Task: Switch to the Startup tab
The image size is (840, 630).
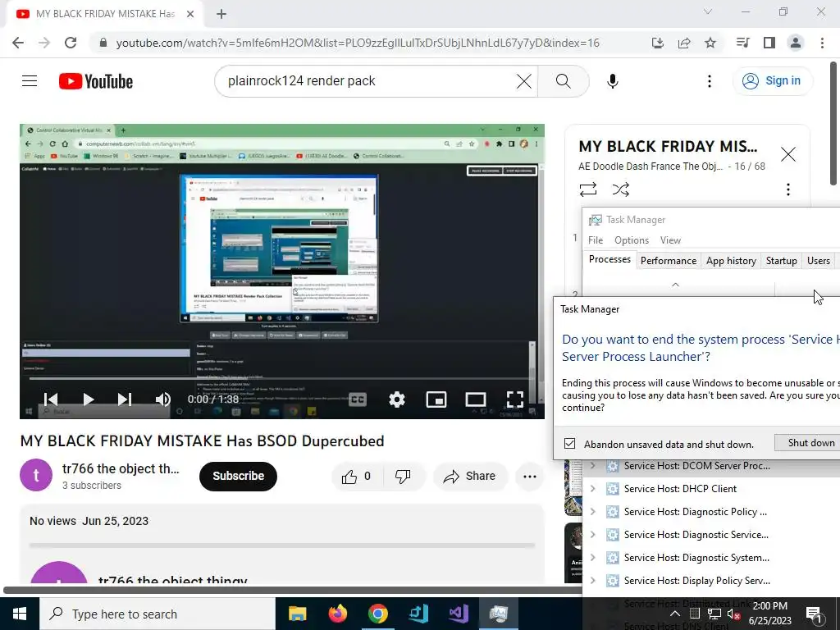Action: 781,260
